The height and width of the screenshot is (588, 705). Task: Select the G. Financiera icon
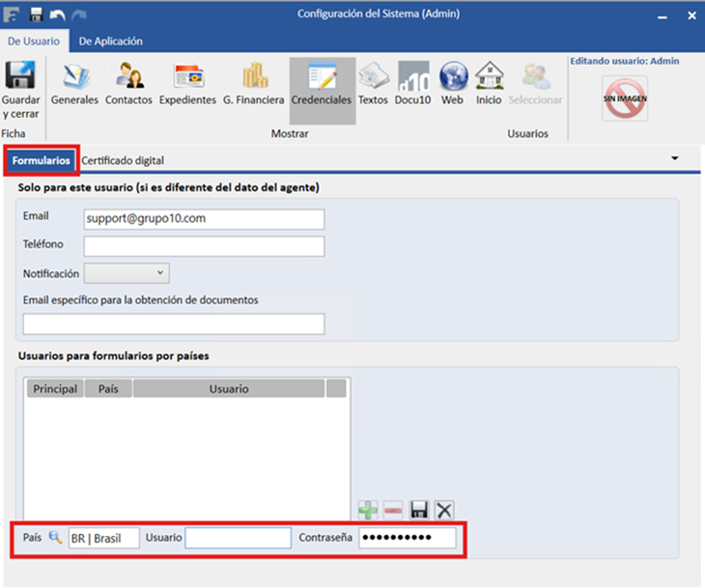point(254,75)
